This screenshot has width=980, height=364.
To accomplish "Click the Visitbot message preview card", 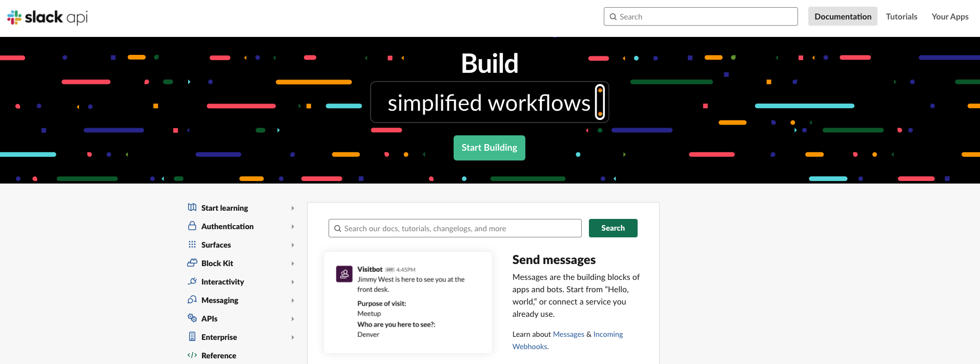I will [408, 302].
